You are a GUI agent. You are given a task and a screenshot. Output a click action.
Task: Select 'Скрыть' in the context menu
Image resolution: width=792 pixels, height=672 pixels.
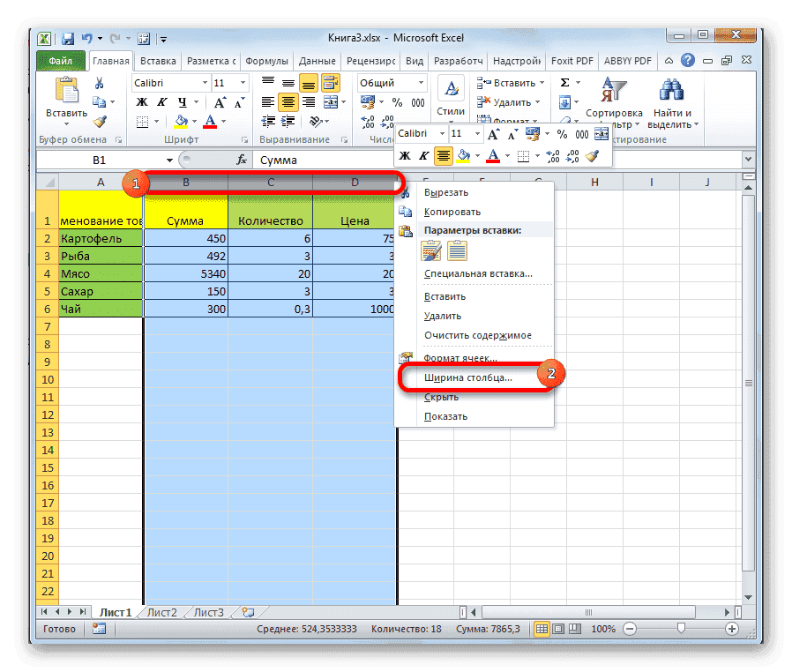(x=441, y=397)
